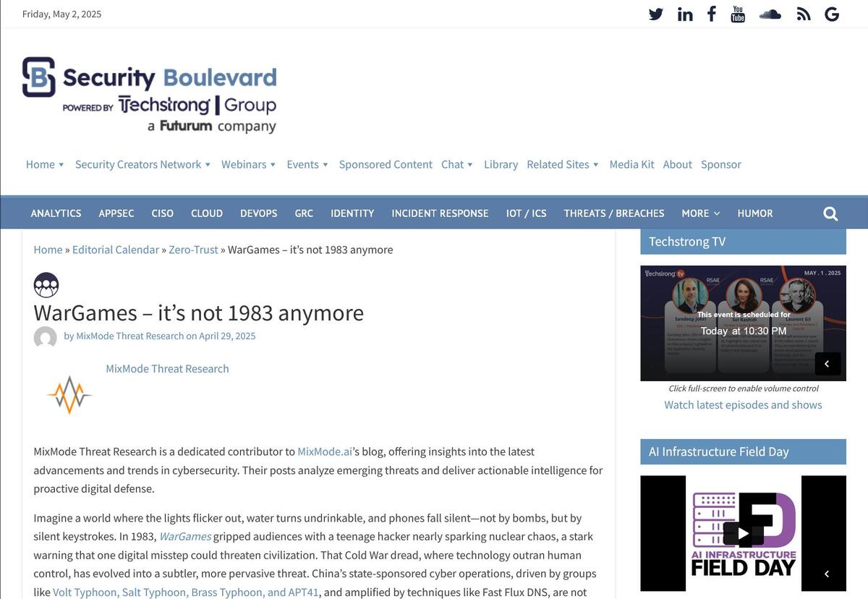Select the CLOUD category
Image resolution: width=868 pixels, height=599 pixels.
coord(207,213)
